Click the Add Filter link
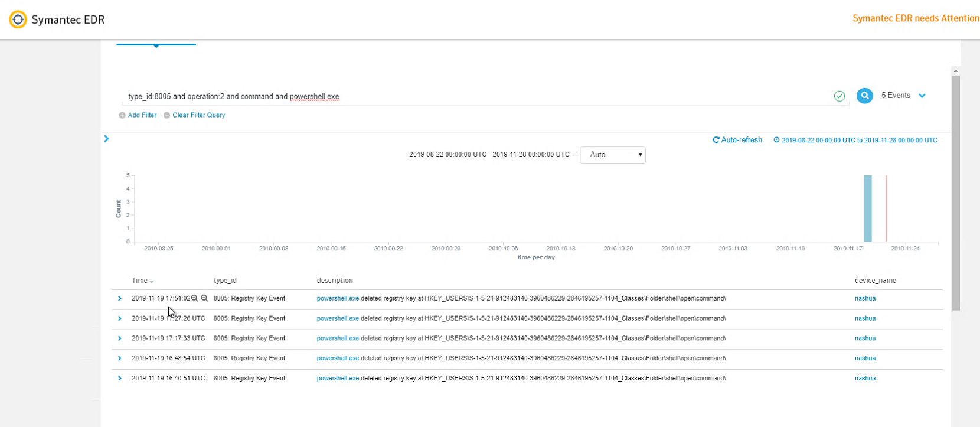Viewport: 980px width, 427px height. pyautogui.click(x=142, y=115)
